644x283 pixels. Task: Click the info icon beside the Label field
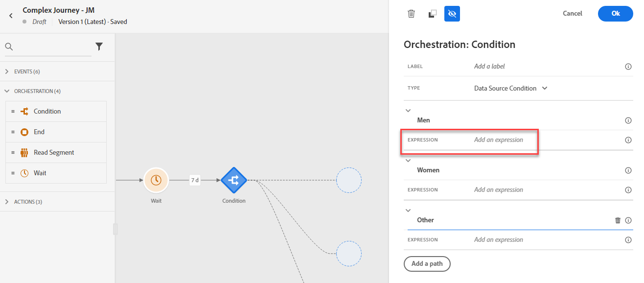(628, 67)
